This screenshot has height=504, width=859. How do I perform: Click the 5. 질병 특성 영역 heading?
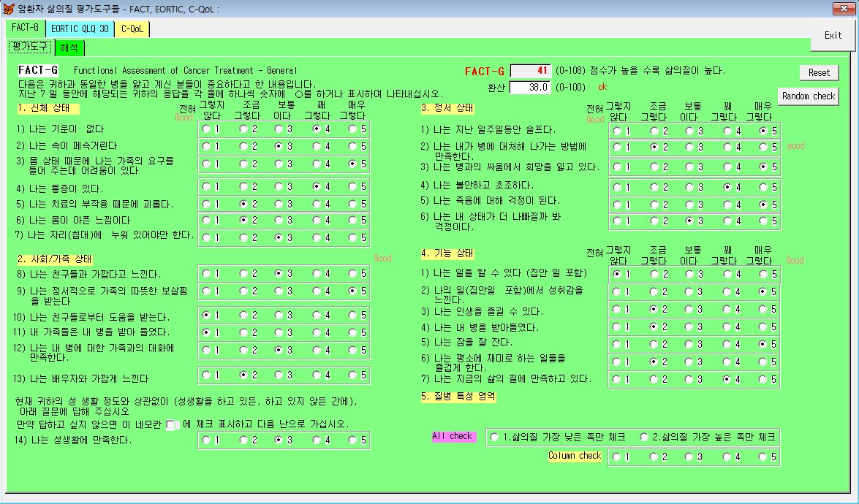(x=458, y=396)
